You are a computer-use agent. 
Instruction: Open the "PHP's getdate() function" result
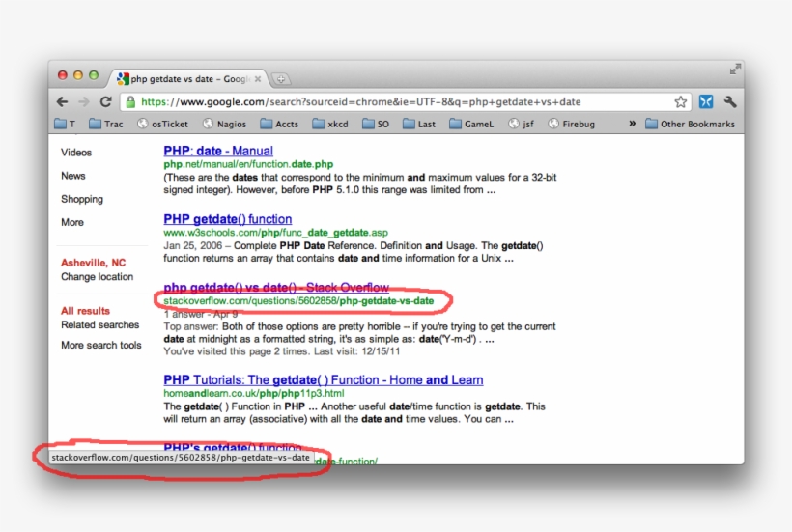tap(233, 448)
